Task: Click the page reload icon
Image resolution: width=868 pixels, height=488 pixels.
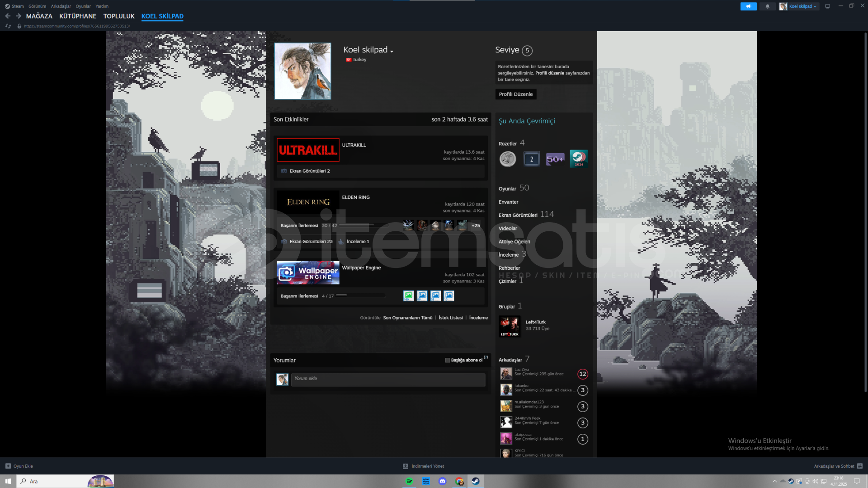Action: pos(8,26)
